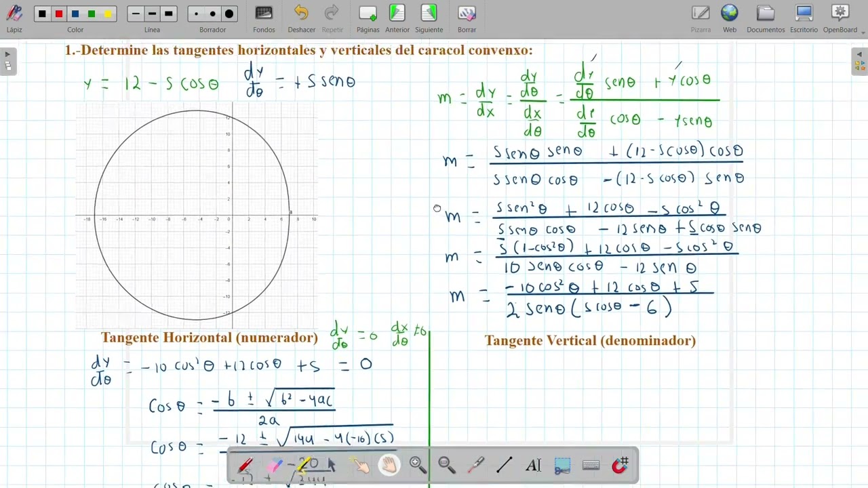Switch to Pizarra board mode
The width and height of the screenshot is (868, 488).
[701, 18]
